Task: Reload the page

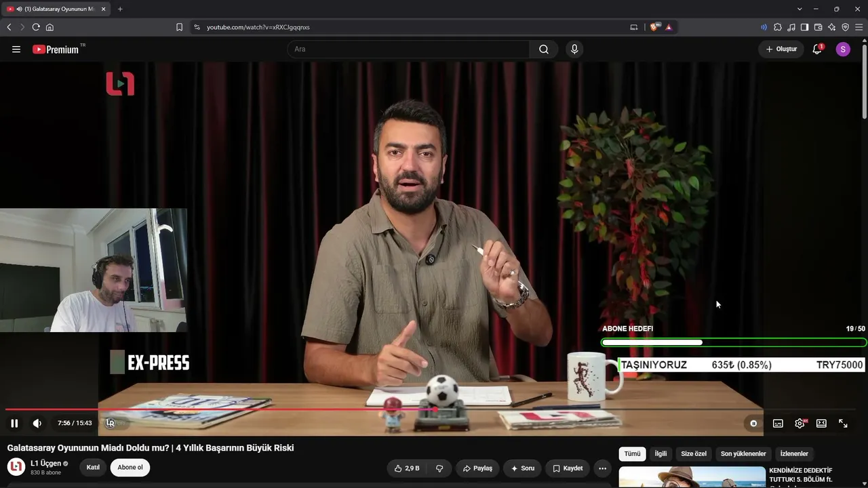Action: (36, 27)
